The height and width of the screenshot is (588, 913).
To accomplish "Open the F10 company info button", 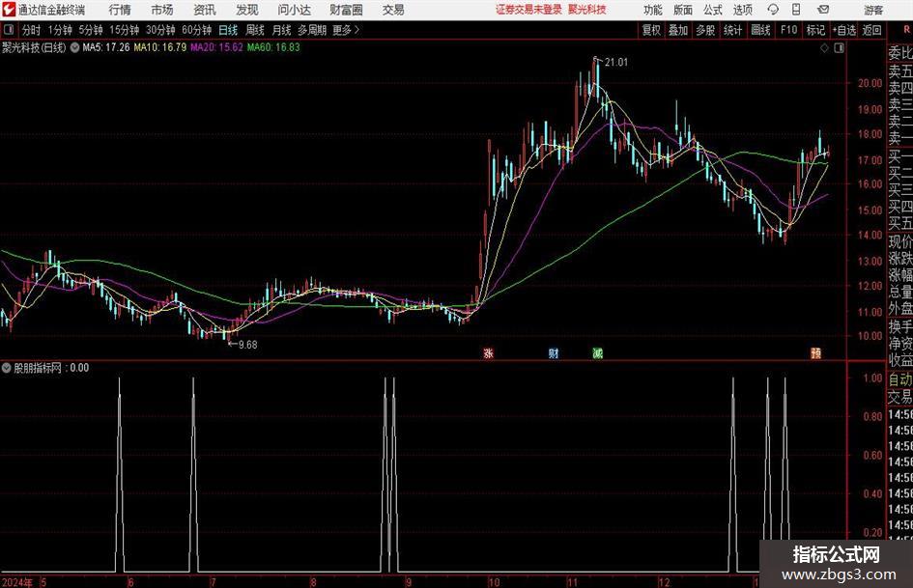I will tap(788, 30).
